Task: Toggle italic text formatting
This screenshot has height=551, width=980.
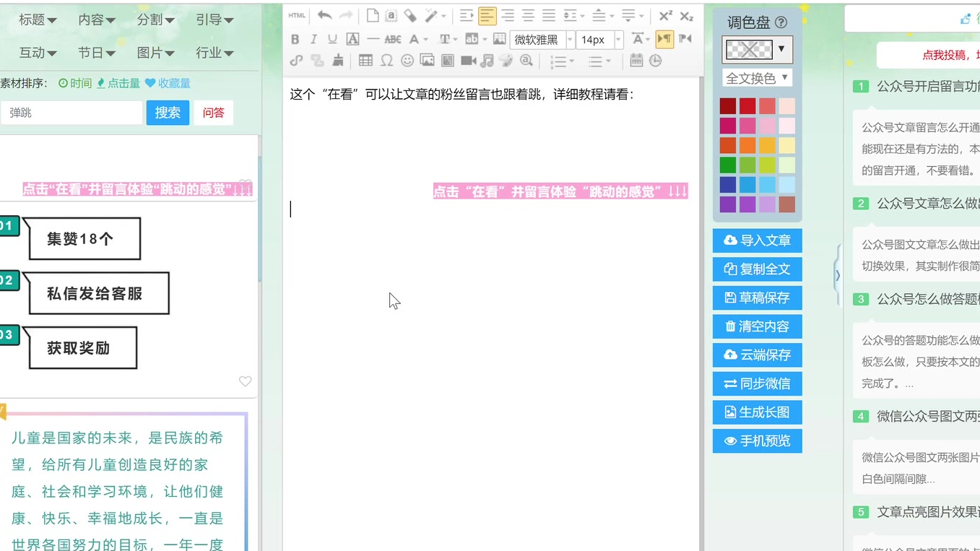Action: 313,39
